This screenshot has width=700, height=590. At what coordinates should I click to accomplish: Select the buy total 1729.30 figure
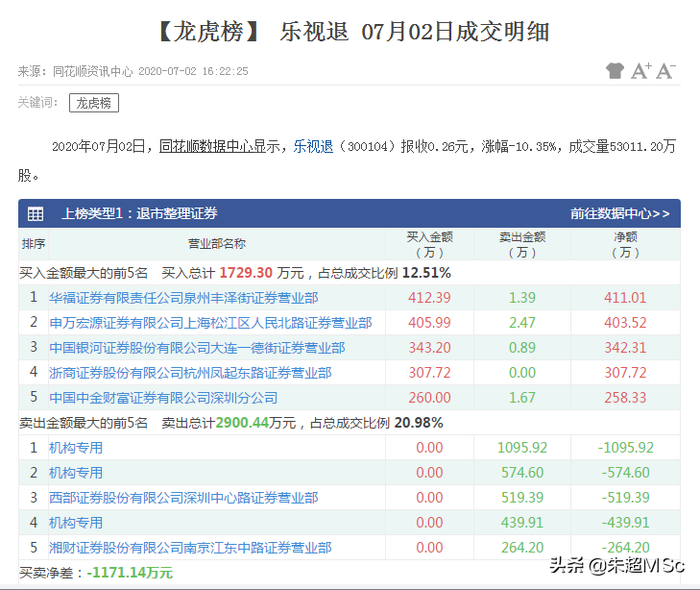(x=246, y=273)
